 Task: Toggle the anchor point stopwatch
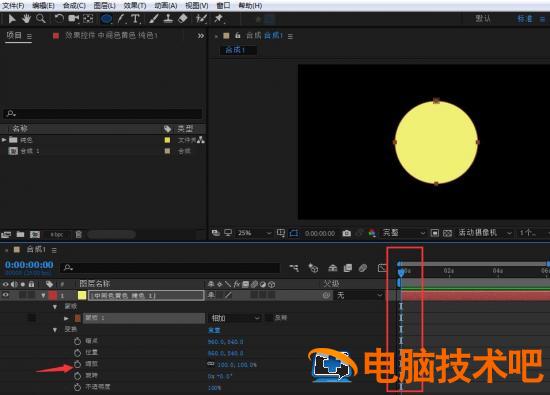78,341
